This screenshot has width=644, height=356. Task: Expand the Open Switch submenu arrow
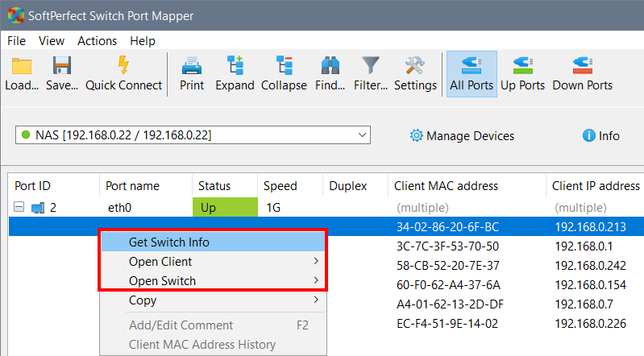point(316,280)
